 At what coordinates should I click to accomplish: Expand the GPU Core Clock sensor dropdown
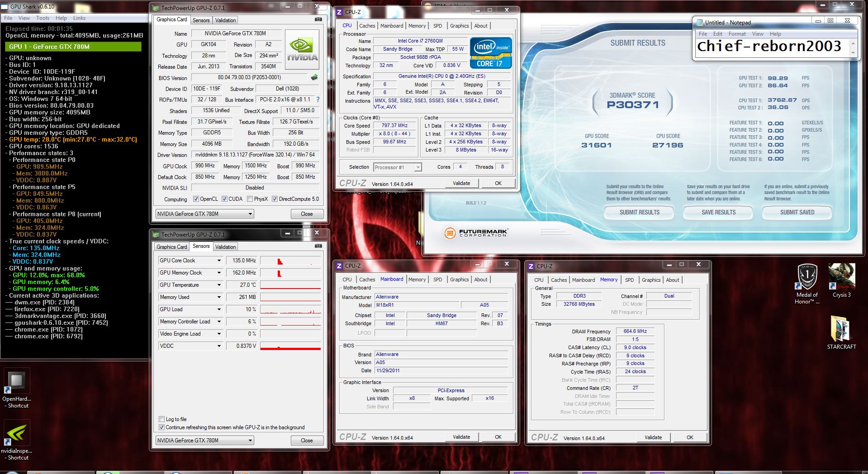pyautogui.click(x=219, y=261)
